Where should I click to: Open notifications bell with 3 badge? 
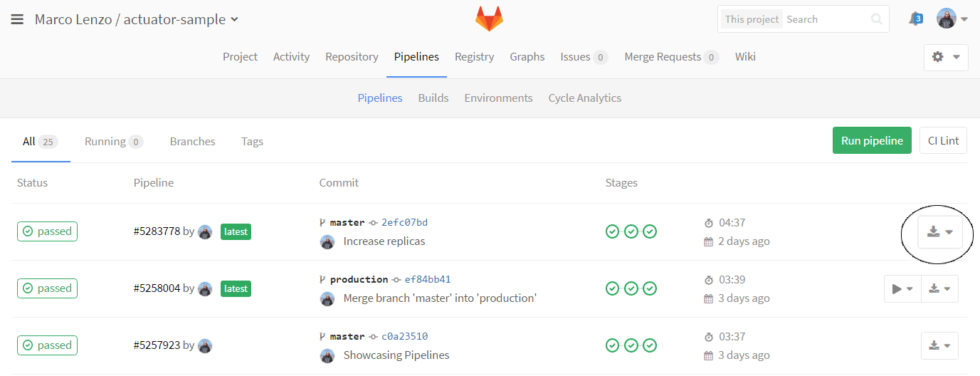tap(915, 19)
